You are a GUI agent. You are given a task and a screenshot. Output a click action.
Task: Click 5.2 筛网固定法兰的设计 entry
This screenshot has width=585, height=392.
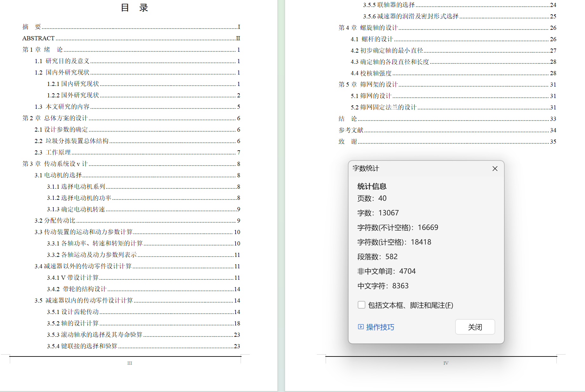pyautogui.click(x=453, y=108)
